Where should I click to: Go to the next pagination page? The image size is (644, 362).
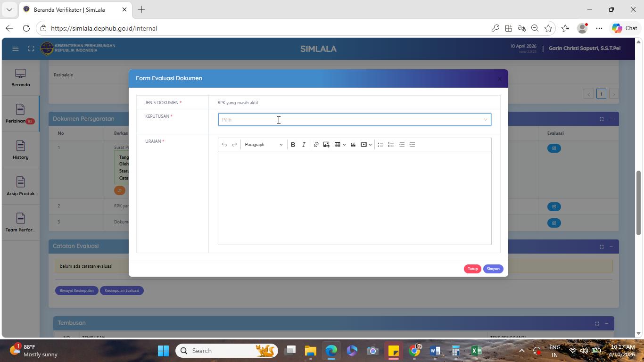[613, 94]
